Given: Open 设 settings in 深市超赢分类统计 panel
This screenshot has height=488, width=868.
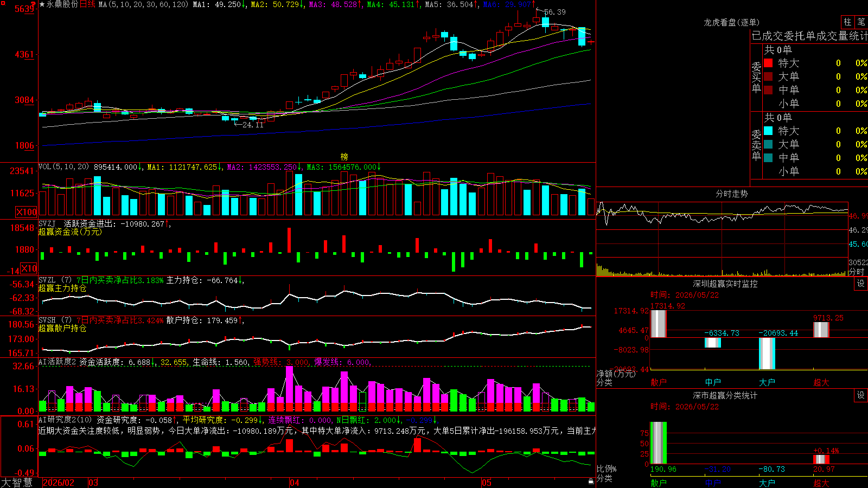Looking at the screenshot, I should pos(861,395).
